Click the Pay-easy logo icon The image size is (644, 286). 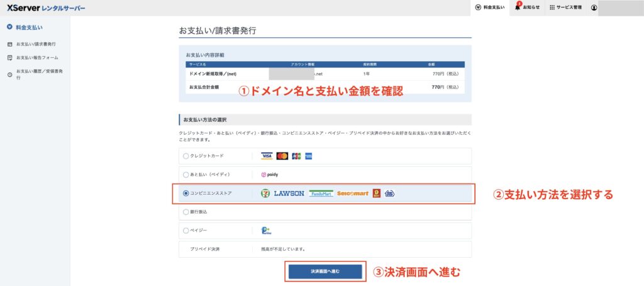tap(266, 231)
